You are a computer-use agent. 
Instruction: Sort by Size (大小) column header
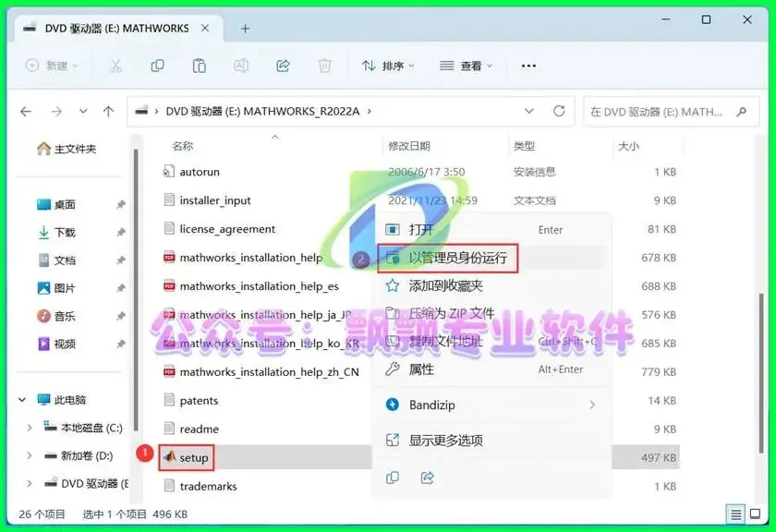click(628, 146)
